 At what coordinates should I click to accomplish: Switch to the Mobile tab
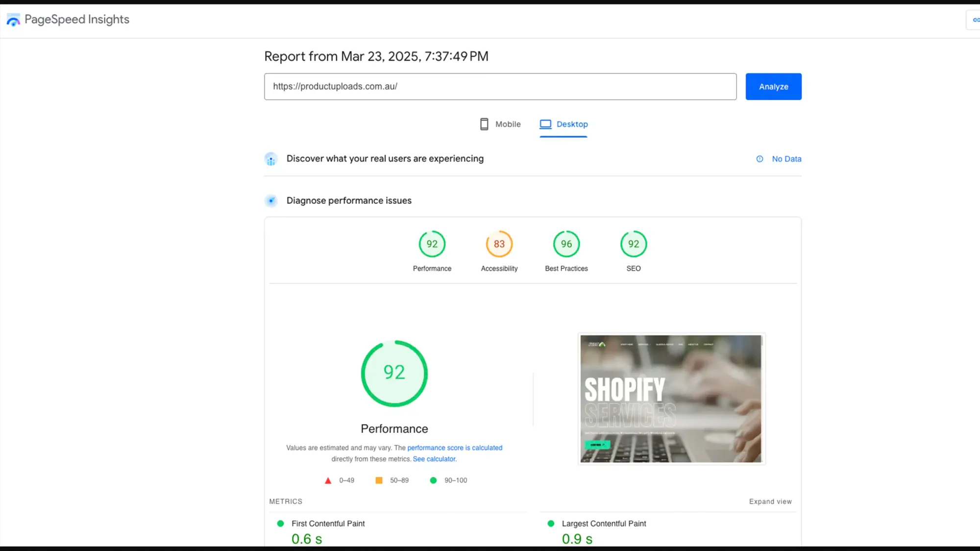(500, 125)
